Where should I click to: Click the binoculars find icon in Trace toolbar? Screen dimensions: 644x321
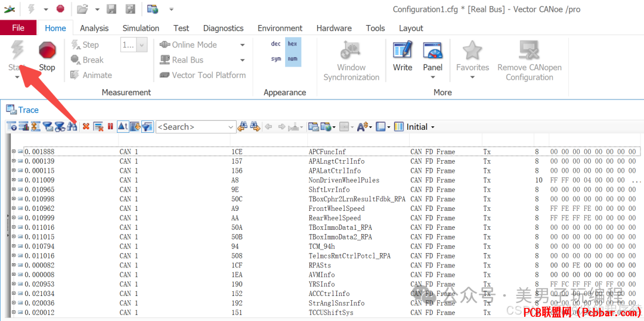72,127
